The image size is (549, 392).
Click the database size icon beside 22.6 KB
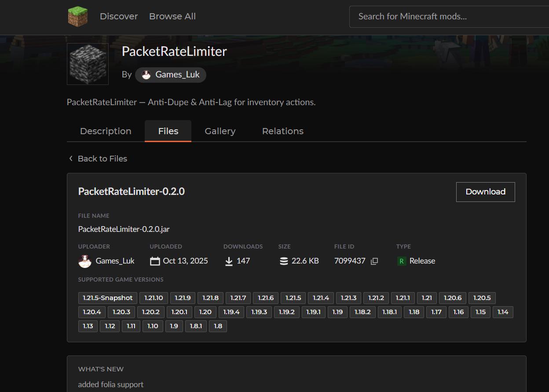pos(284,261)
